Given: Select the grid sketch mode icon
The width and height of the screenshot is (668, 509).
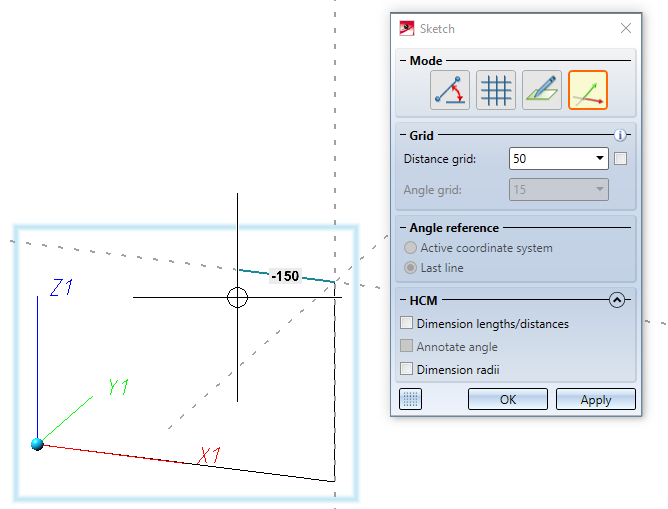Looking at the screenshot, I should coord(496,90).
